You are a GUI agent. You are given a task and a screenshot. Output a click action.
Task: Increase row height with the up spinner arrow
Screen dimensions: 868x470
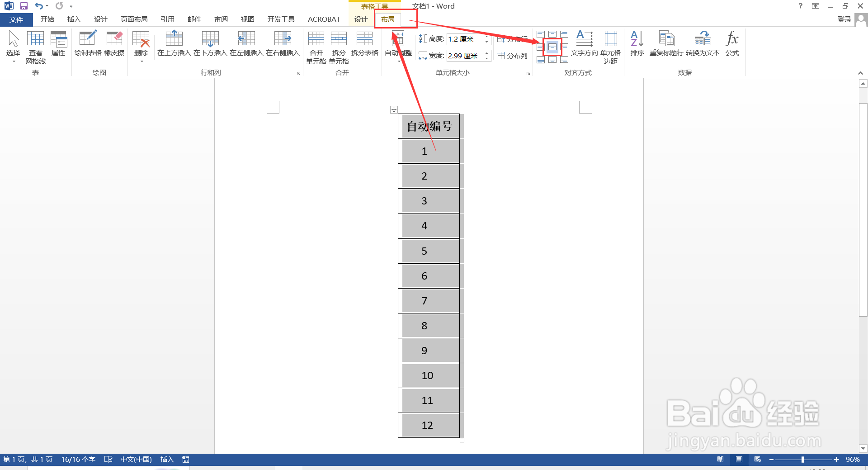(x=486, y=37)
